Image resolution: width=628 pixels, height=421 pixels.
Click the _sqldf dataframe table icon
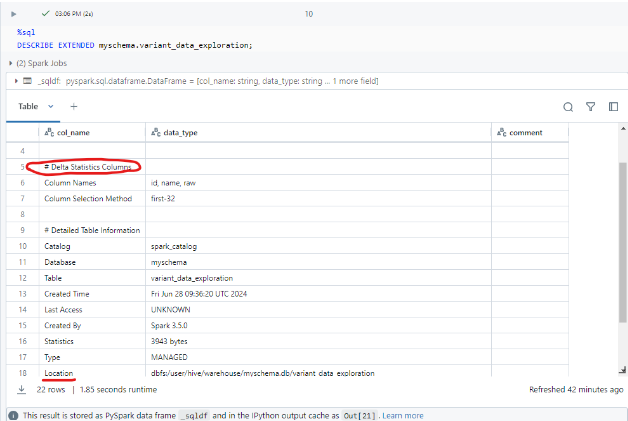tap(27, 81)
